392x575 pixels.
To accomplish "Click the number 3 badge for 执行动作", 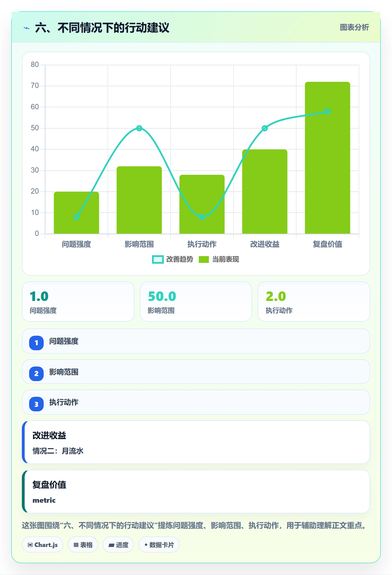I will 36,404.
